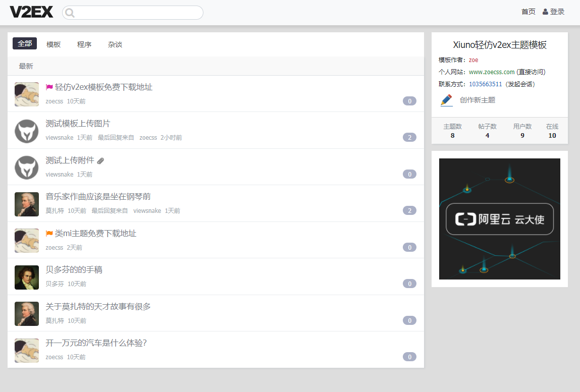Open topic 轻仿v2ex模板免费下载地址
This screenshot has height=392, width=580.
[x=103, y=87]
